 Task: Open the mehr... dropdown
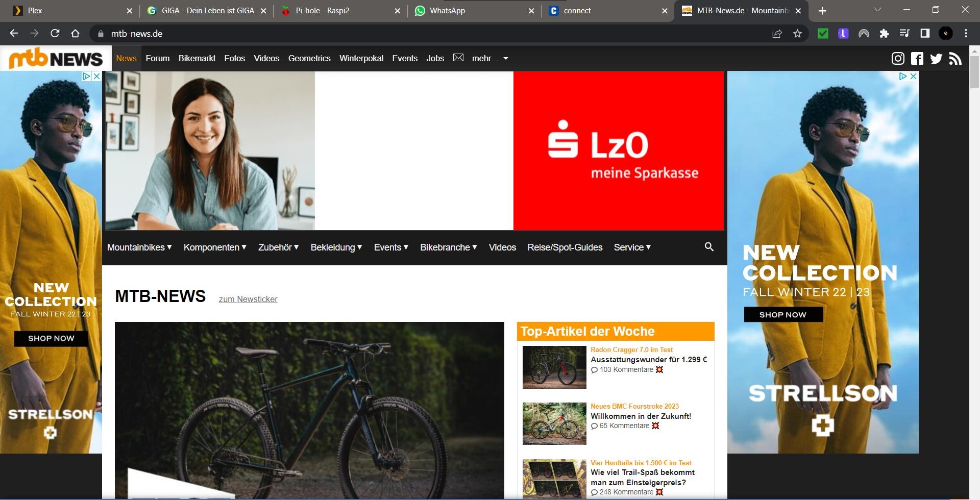(x=489, y=59)
